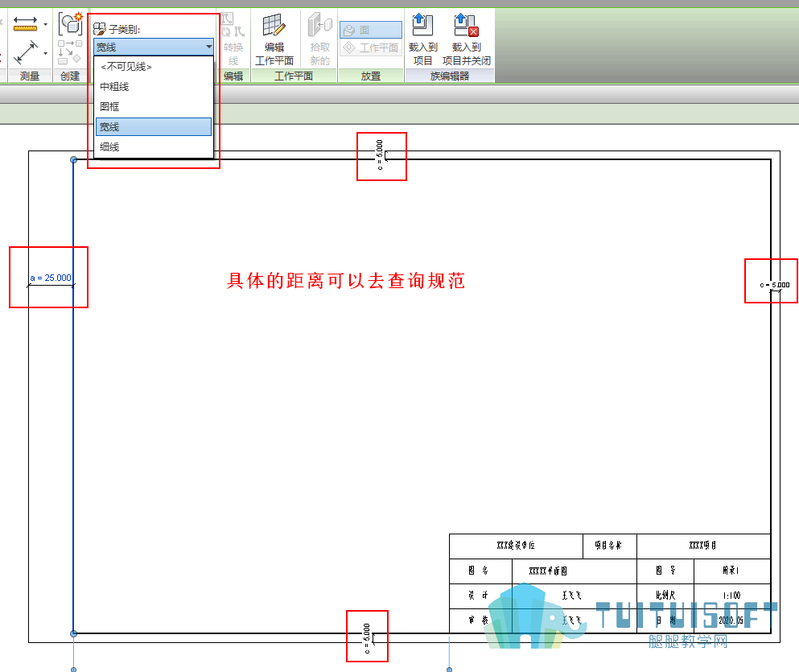Click the 2020.05 date cell in title block
The image size is (799, 672).
click(731, 620)
